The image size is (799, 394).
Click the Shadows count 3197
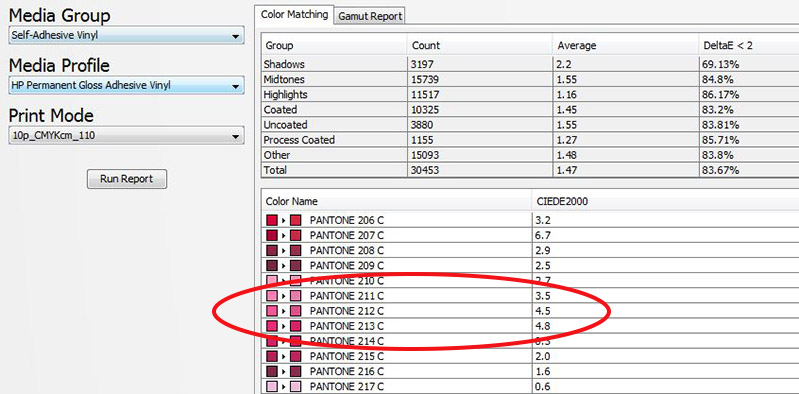(x=422, y=64)
